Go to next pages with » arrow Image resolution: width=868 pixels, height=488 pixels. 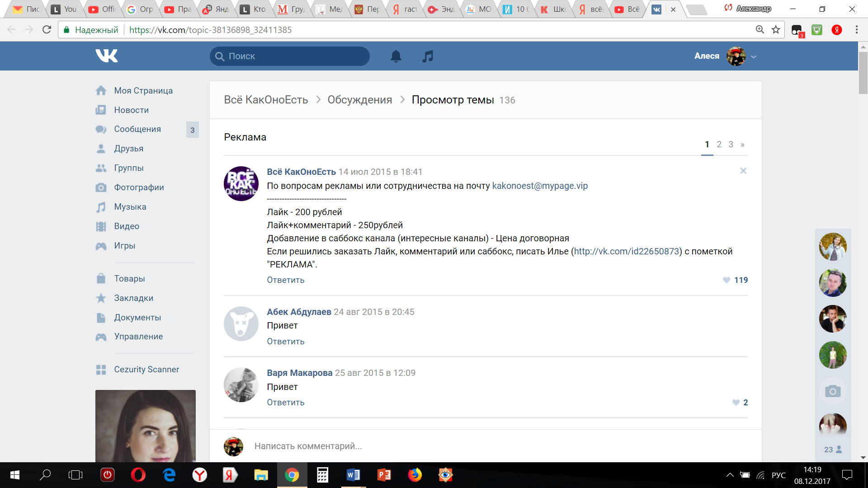pos(742,145)
